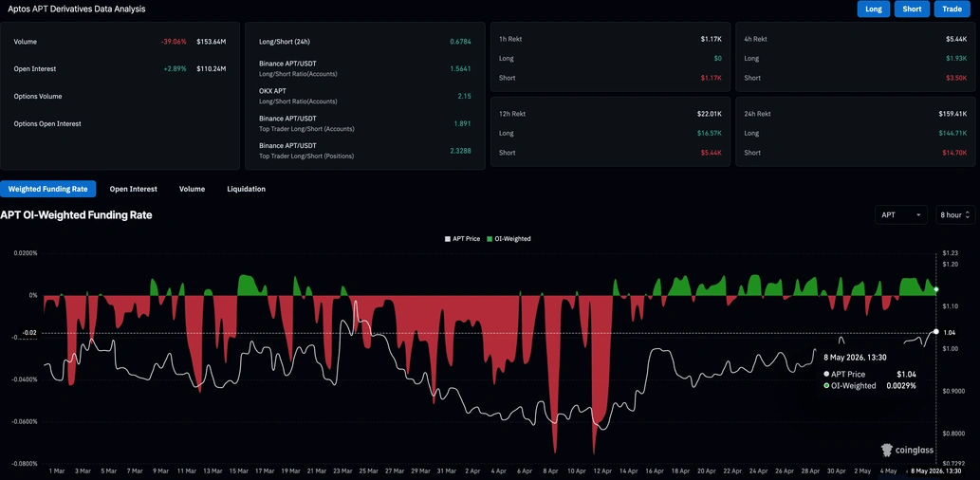Click tooltip OI-Weighted value 0.0029%
This screenshot has height=480, width=980.
coord(901,386)
